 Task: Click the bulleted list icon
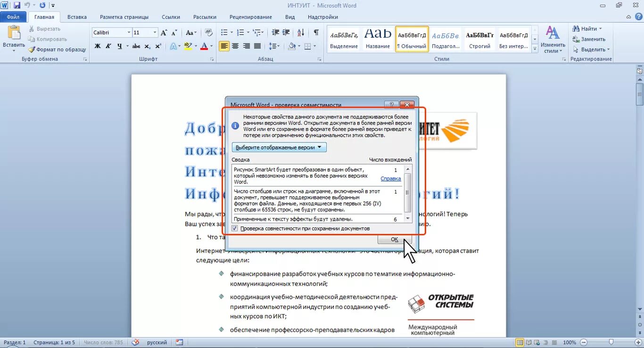tap(224, 33)
